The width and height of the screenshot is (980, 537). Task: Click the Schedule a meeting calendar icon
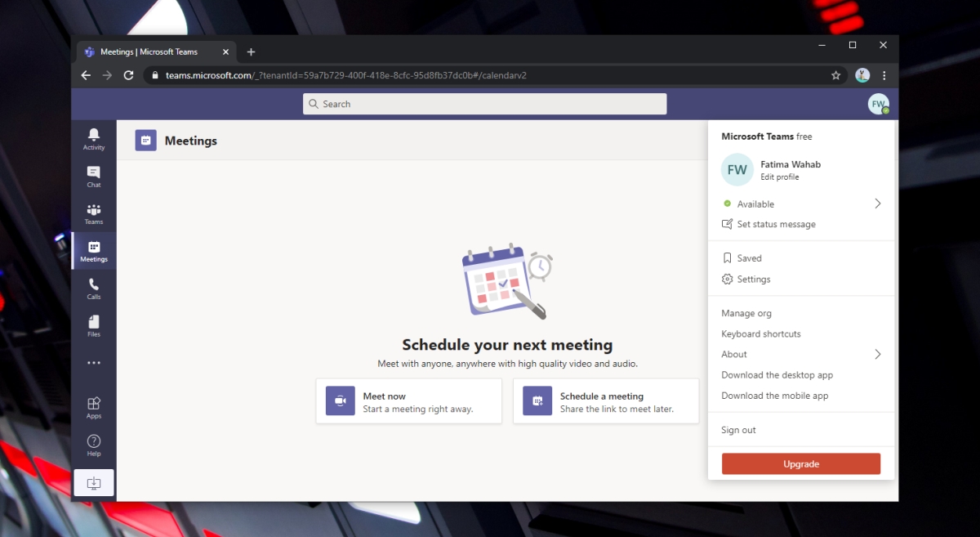[x=537, y=401]
